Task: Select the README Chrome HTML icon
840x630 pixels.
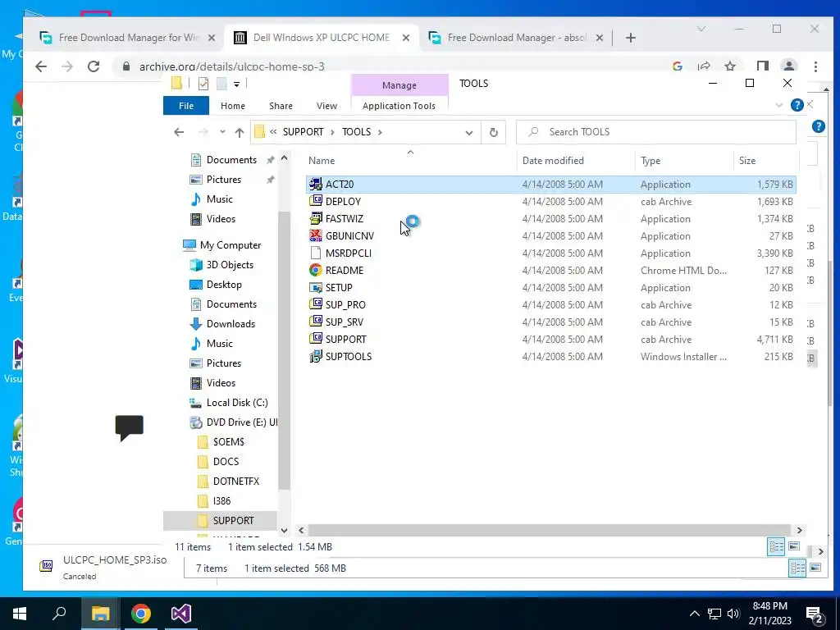Action: (x=316, y=271)
